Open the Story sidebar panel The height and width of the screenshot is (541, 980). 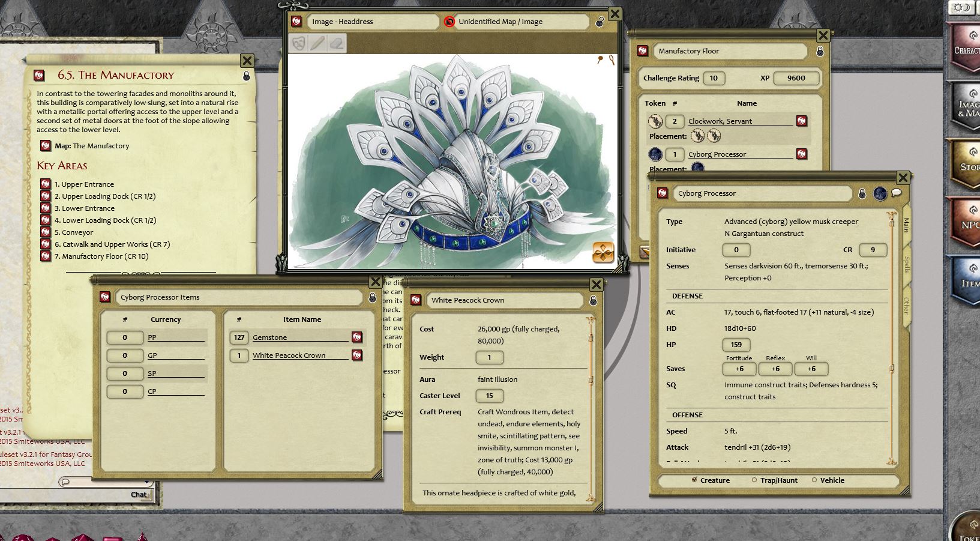tap(970, 164)
